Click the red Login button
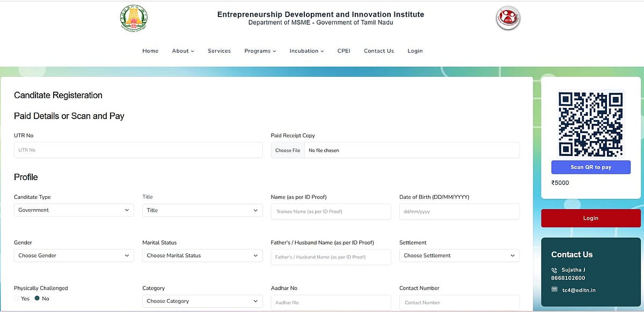The height and width of the screenshot is (312, 644). pyautogui.click(x=590, y=218)
